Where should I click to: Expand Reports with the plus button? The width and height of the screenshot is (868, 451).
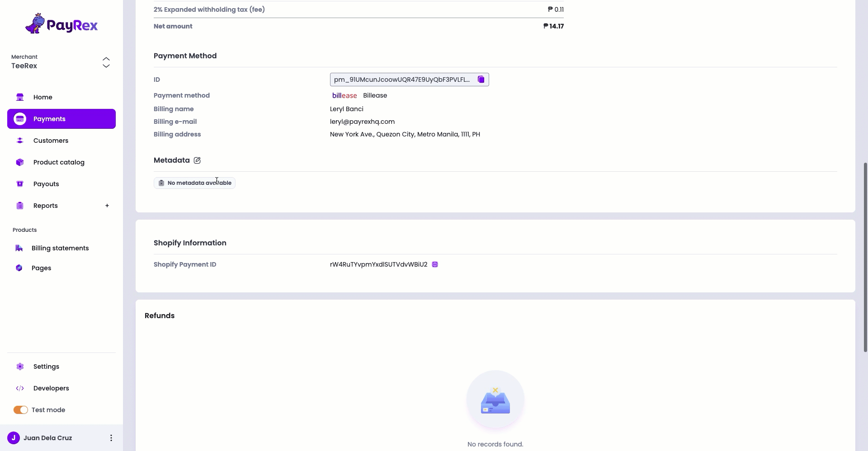(107, 205)
